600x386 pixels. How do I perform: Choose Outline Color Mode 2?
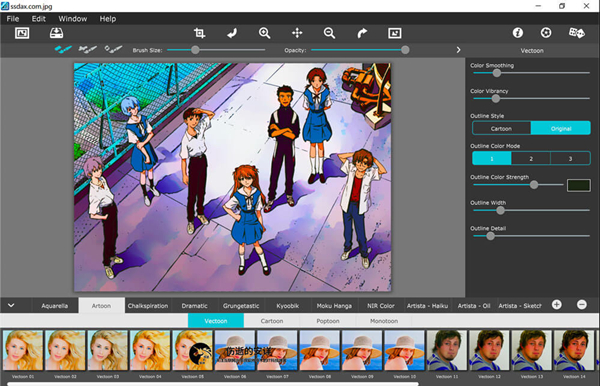531,158
